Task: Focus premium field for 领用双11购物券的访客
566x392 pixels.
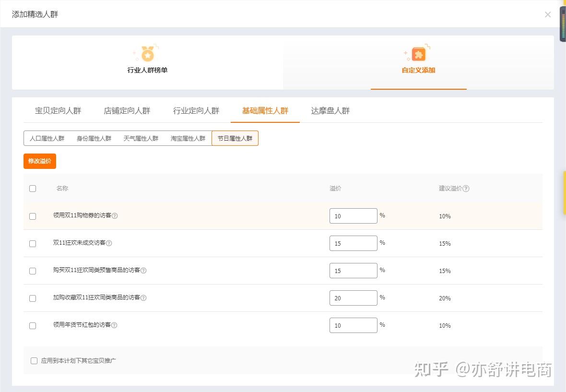Action: [x=353, y=216]
